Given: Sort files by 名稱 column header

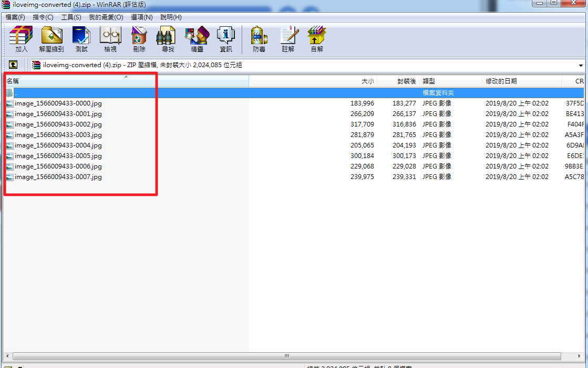Looking at the screenshot, I should (126, 81).
